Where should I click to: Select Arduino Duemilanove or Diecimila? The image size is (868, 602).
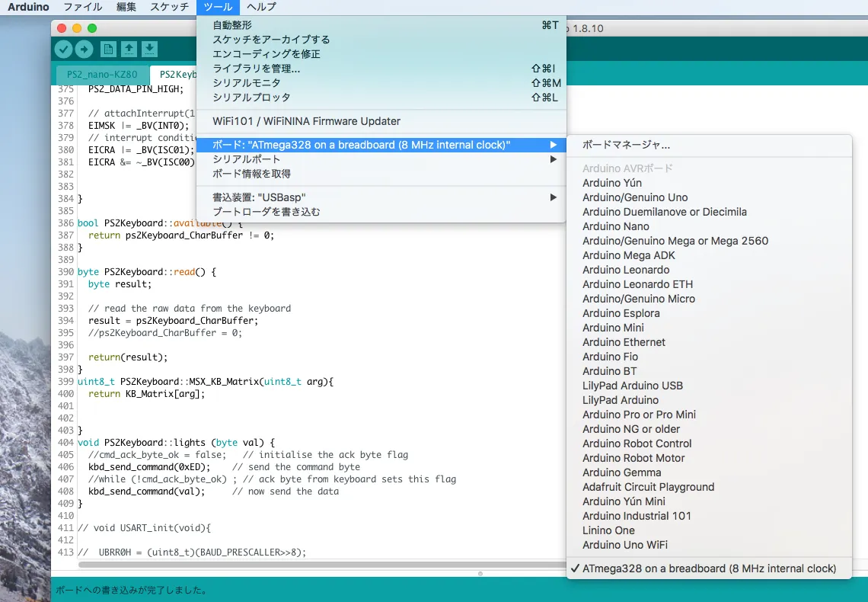[709, 212]
